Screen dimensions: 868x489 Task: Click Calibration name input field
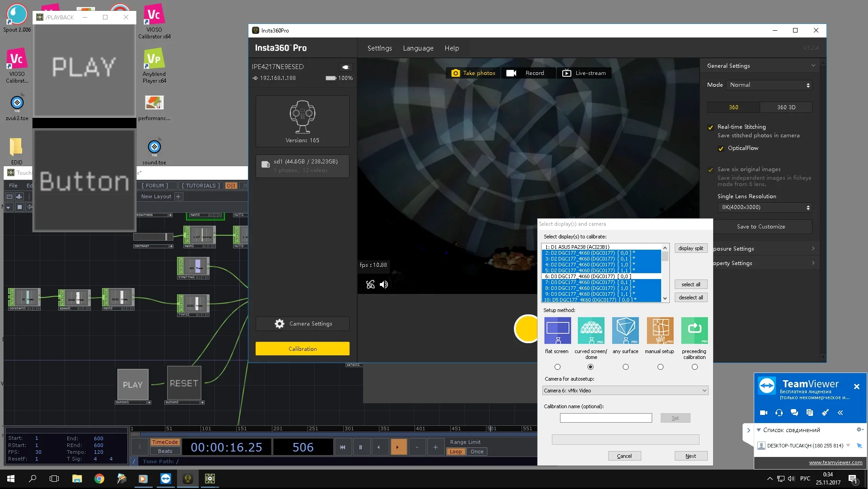[x=606, y=418]
